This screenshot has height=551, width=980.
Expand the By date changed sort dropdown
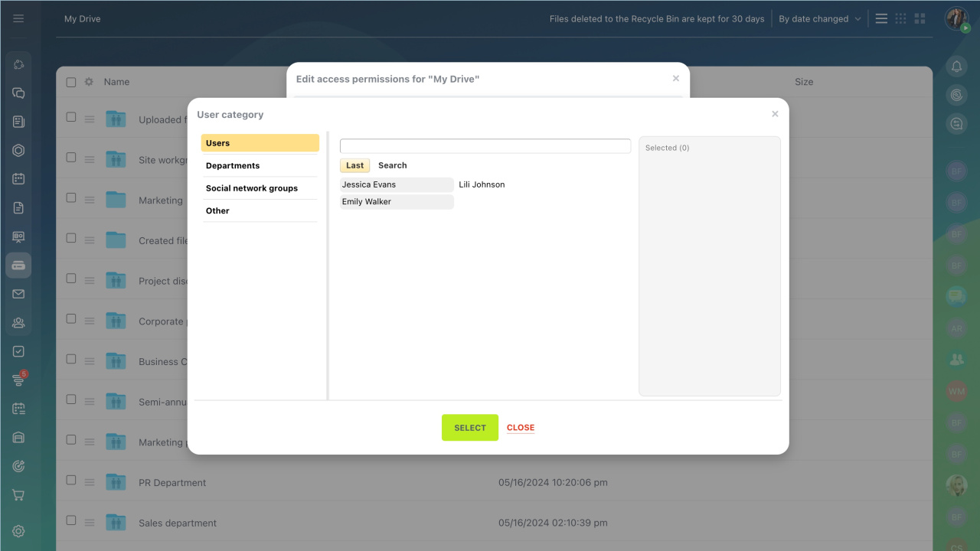tap(819, 19)
